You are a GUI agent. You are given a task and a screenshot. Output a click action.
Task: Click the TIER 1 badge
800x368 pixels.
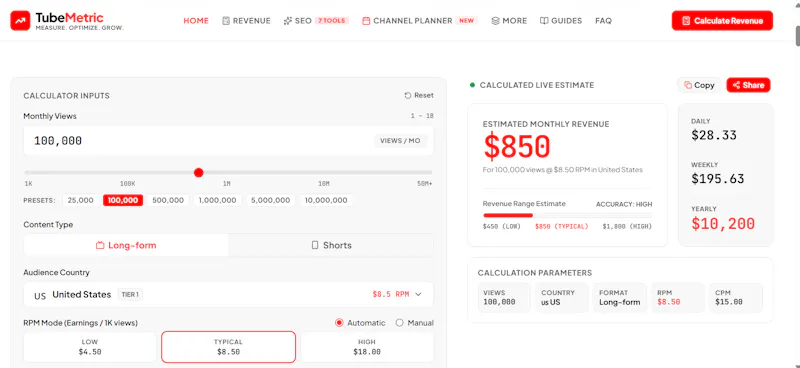(x=130, y=295)
